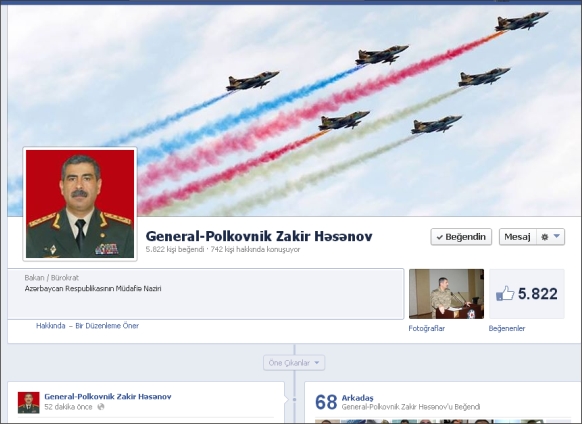This screenshot has width=582, height=424.
Task: Open the large profile picture
Action: click(80, 204)
